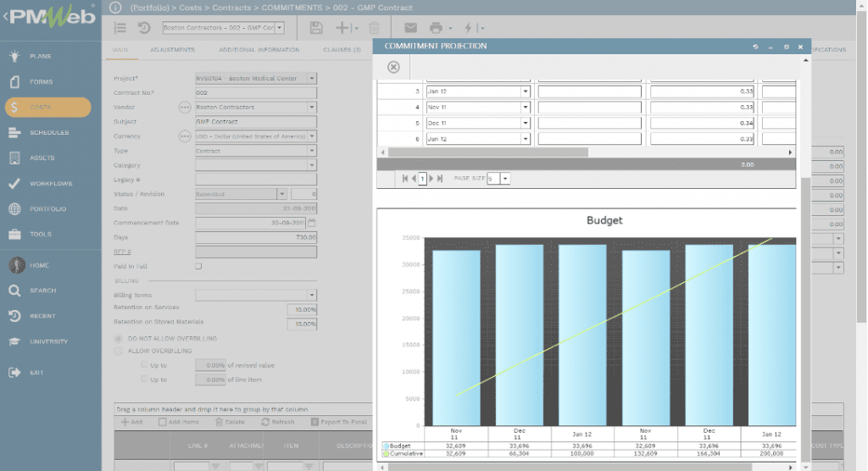This screenshot has width=868, height=471.
Task: Click the grid Delete button
Action: 230,422
